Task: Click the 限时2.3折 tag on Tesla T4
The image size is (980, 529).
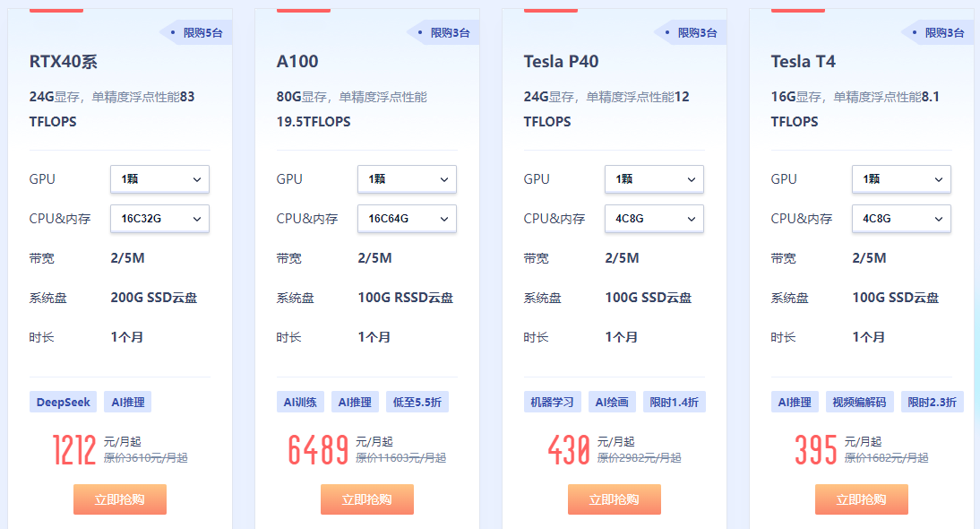Action: point(933,403)
